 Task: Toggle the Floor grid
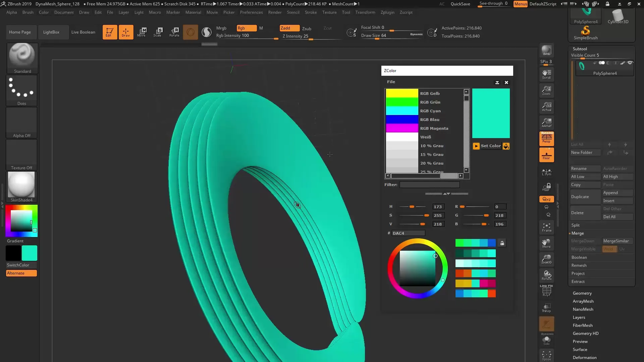tap(546, 155)
